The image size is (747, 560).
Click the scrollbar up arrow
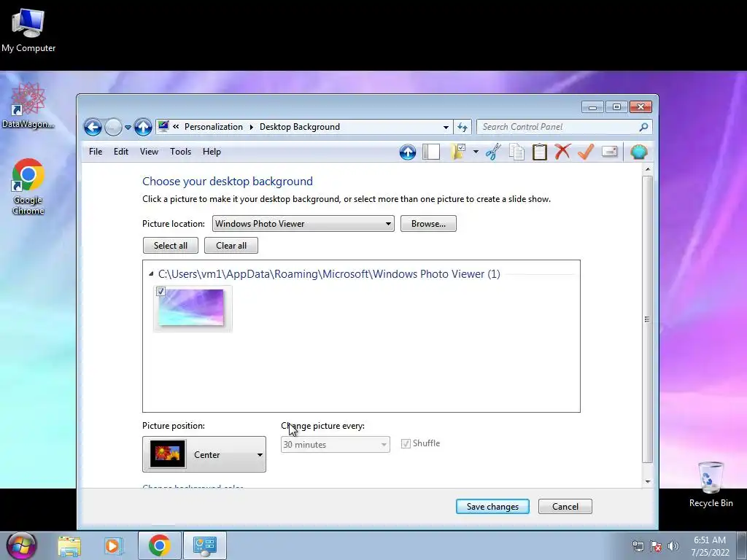tap(648, 169)
